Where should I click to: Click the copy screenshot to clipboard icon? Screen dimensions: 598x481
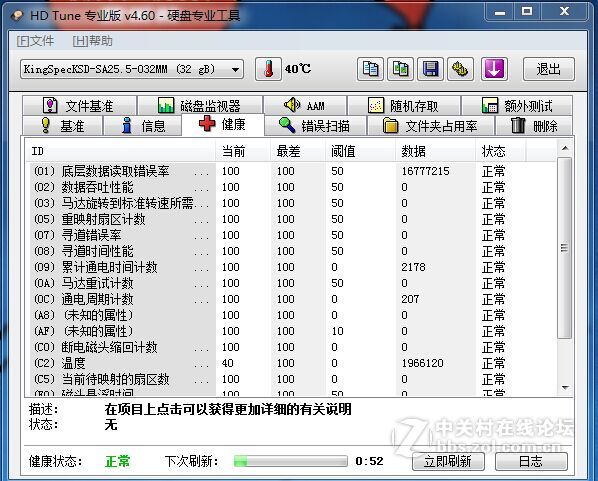400,69
